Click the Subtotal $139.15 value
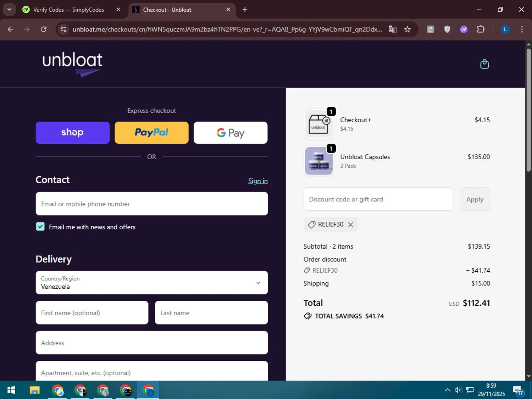532x399 pixels. [x=479, y=246]
